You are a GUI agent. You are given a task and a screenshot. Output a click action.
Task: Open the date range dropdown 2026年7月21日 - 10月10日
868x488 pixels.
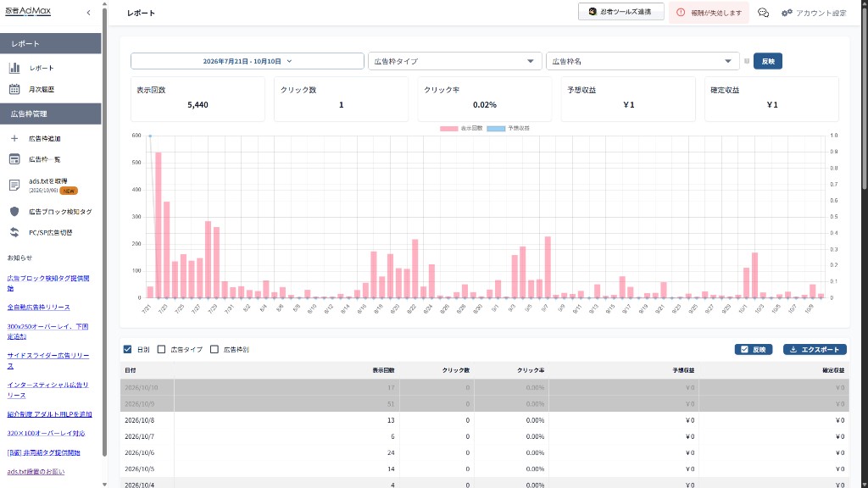point(247,61)
